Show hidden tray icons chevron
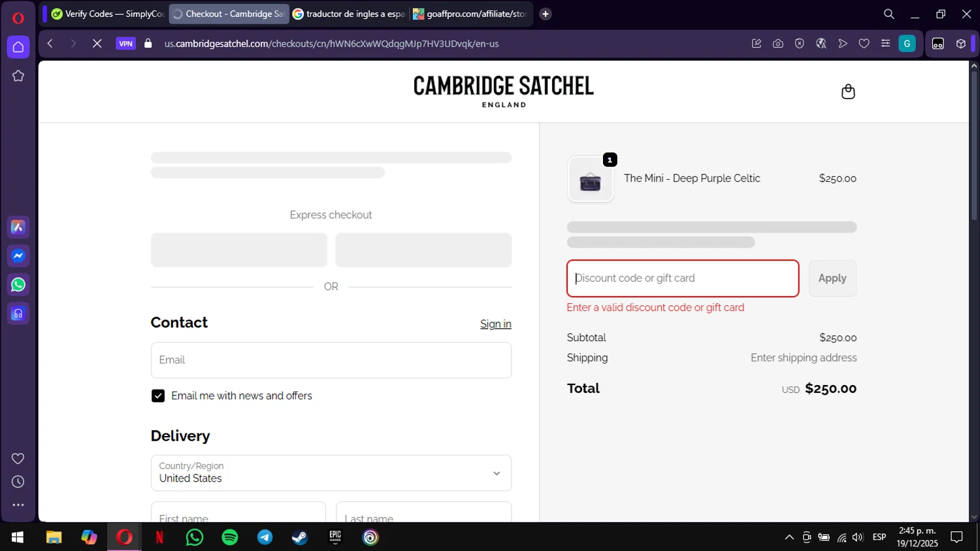 coord(789,537)
